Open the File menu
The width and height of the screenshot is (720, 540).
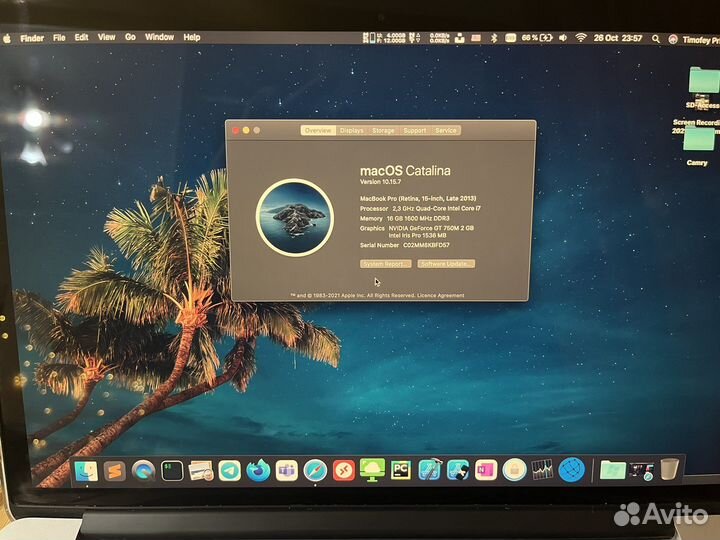pyautogui.click(x=59, y=38)
